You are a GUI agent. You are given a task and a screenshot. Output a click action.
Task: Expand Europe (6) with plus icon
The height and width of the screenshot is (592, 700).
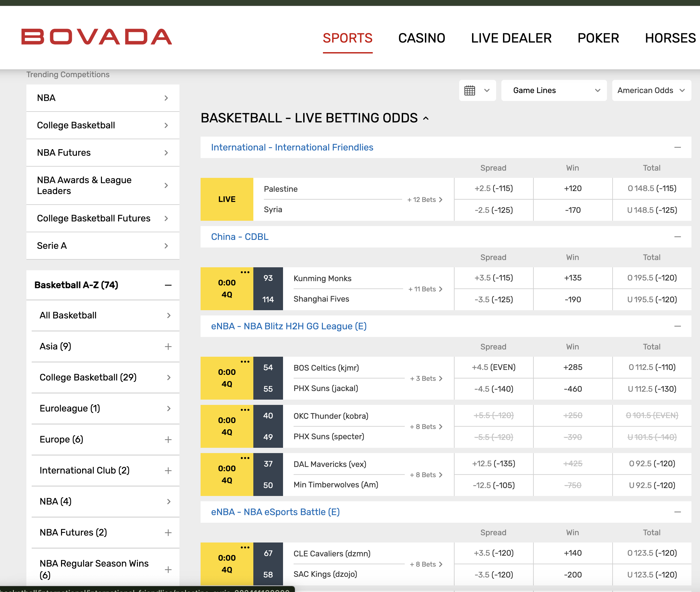point(168,440)
